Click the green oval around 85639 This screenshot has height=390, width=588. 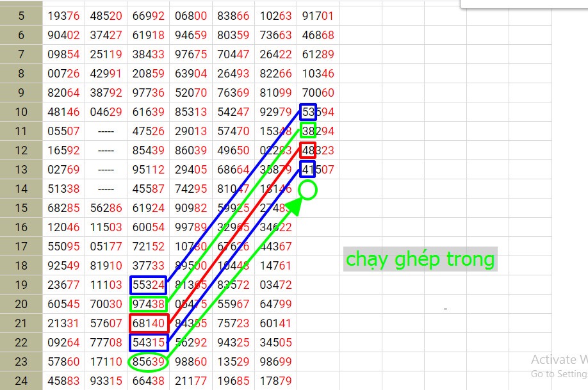point(148,362)
